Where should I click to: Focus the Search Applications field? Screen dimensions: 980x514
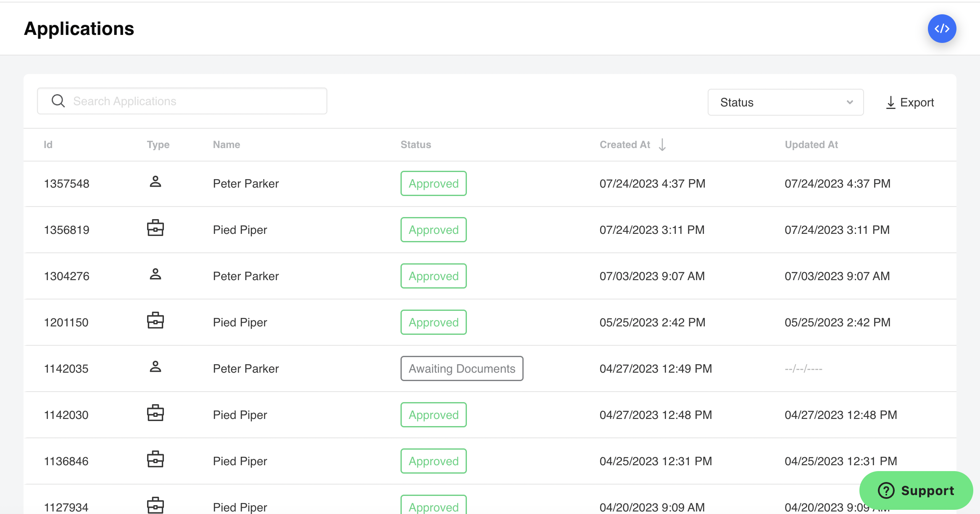(x=182, y=101)
